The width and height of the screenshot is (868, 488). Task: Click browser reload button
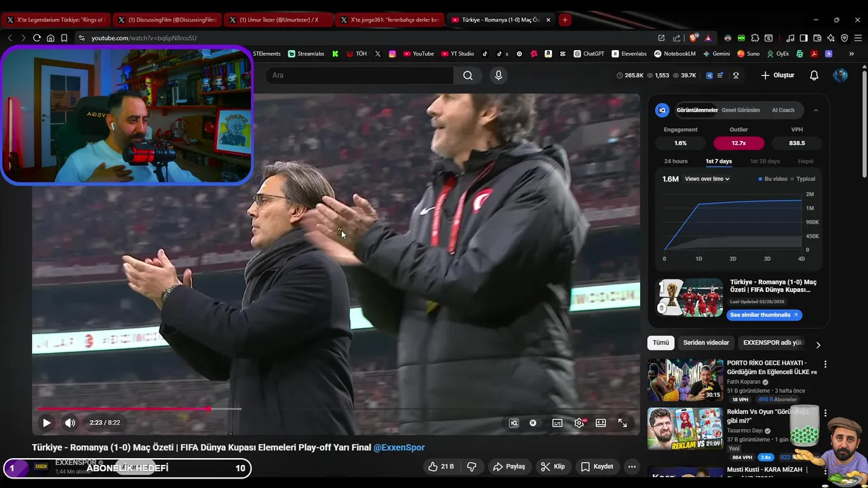coord(37,38)
